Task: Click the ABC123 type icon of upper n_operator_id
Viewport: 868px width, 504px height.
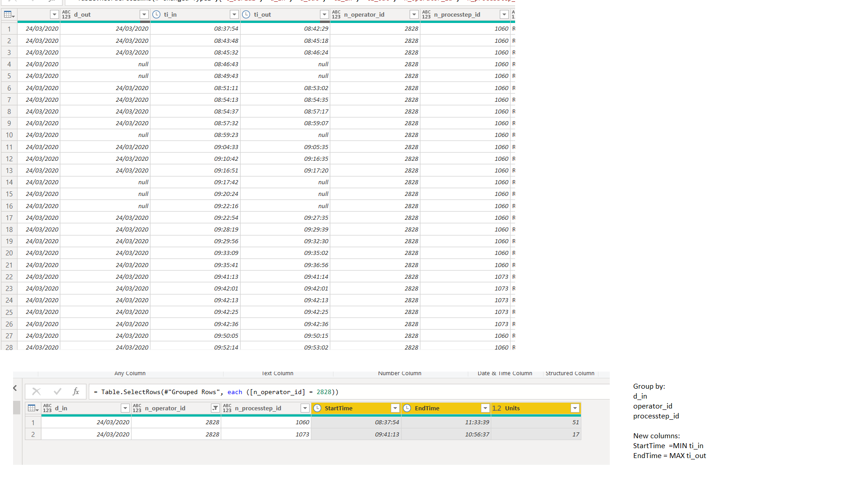Action: [336, 15]
